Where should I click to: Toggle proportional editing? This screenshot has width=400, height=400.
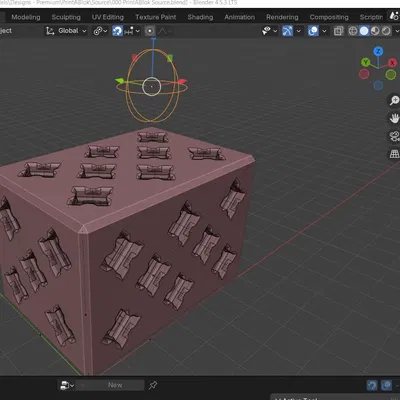coord(150,31)
